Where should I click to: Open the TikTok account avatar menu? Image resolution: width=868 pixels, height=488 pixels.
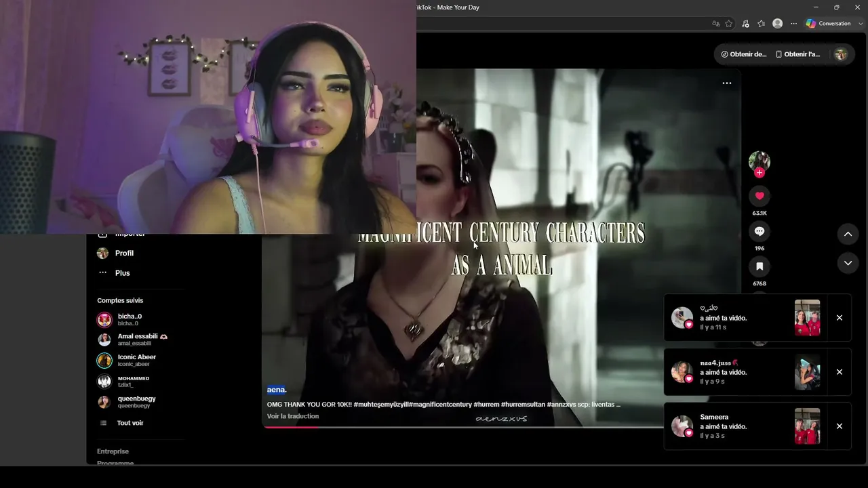click(x=841, y=54)
